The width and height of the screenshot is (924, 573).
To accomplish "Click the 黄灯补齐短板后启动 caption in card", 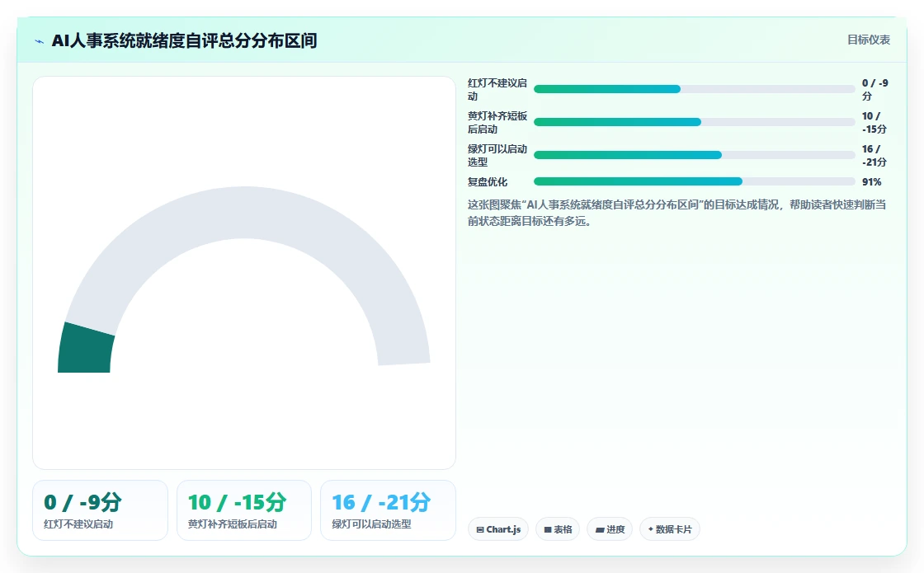I will tap(232, 524).
